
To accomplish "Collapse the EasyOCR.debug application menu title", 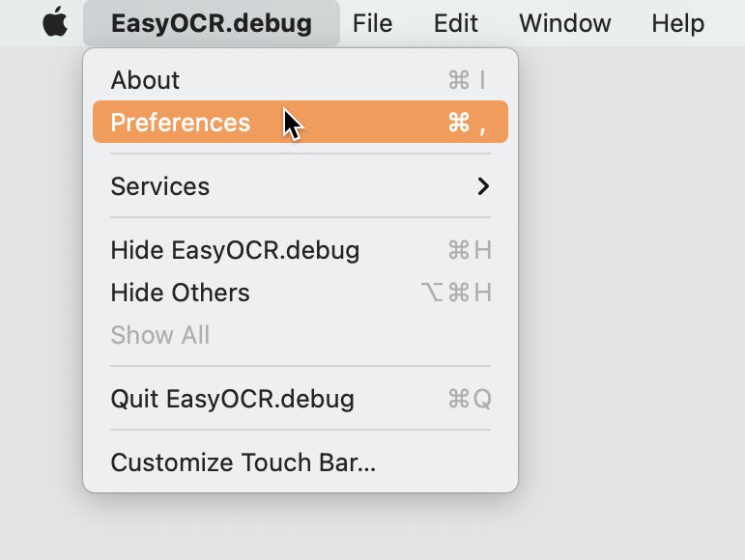I will (212, 23).
